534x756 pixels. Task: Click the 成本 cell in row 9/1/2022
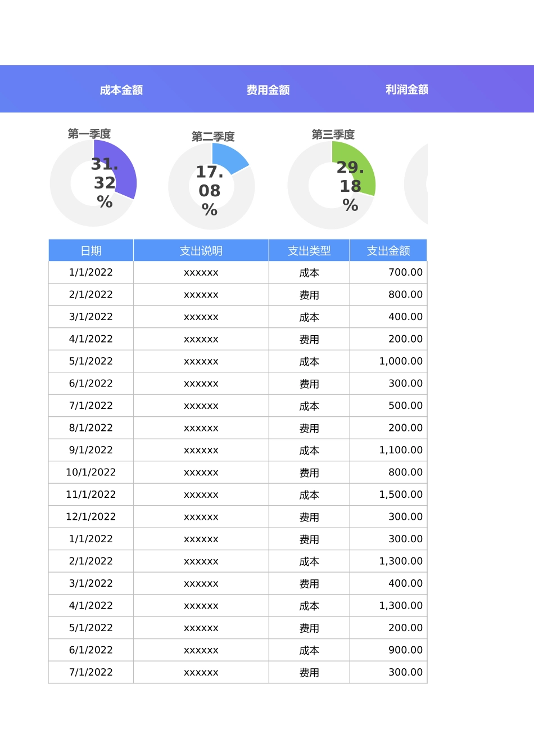(309, 450)
